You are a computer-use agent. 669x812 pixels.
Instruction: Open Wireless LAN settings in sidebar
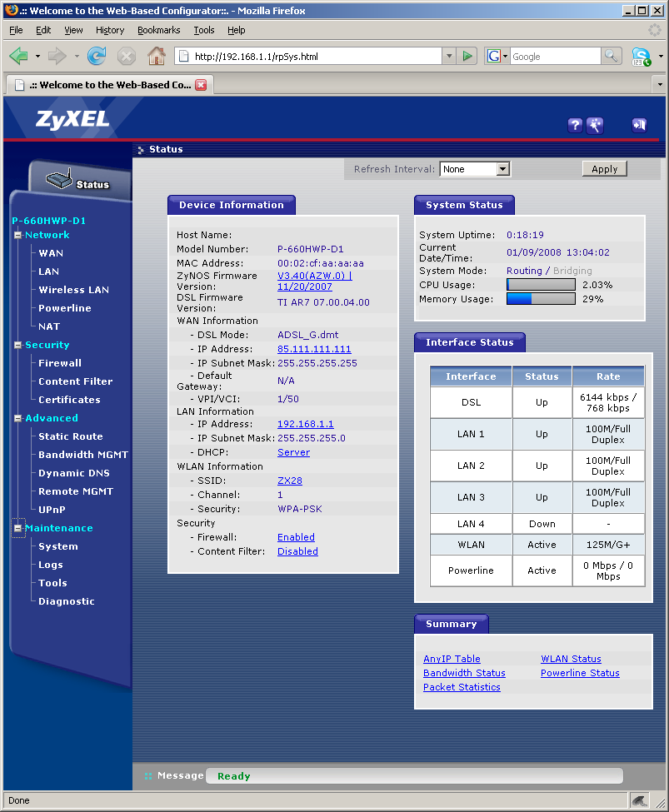(x=73, y=290)
